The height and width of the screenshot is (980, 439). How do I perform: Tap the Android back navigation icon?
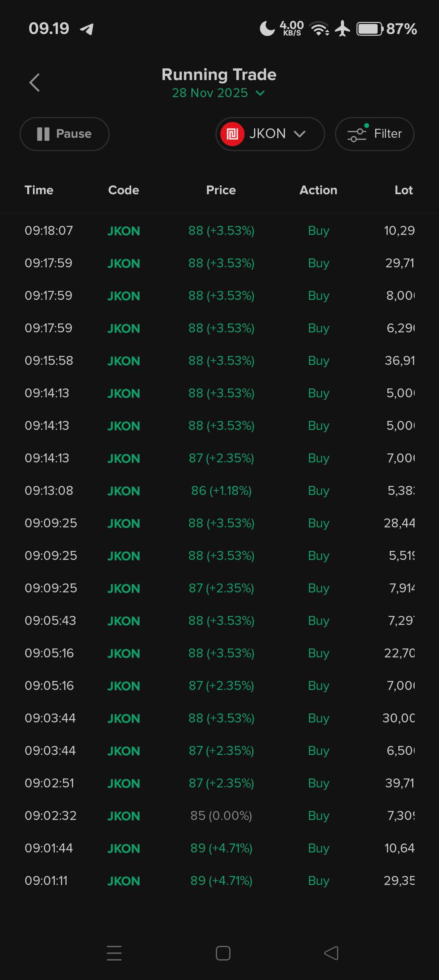tap(331, 953)
